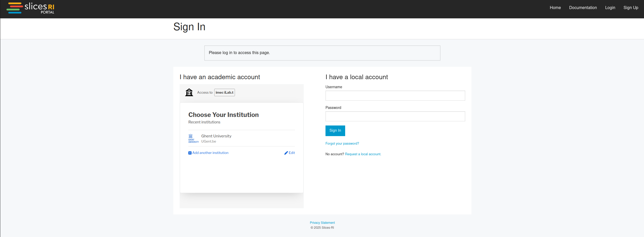Viewport: 644px width, 237px height.
Task: Click the bank icon beside Access to
Action: pyautogui.click(x=189, y=92)
